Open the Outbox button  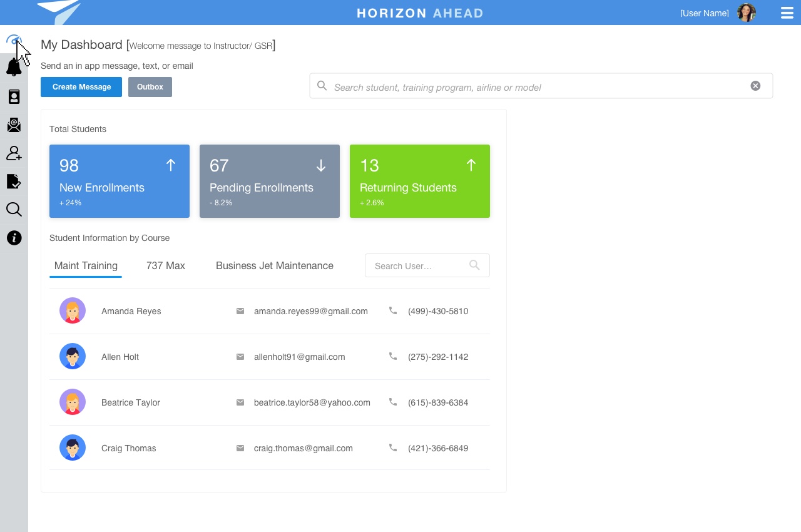150,87
